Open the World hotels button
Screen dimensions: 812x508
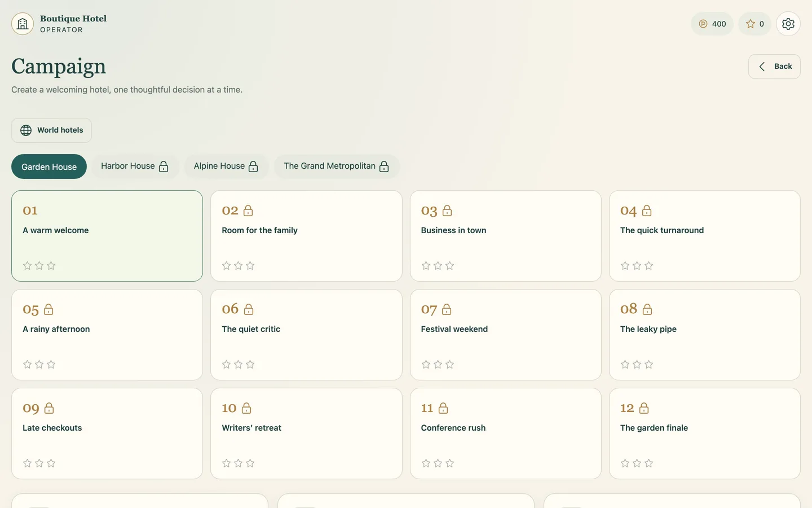(x=51, y=130)
